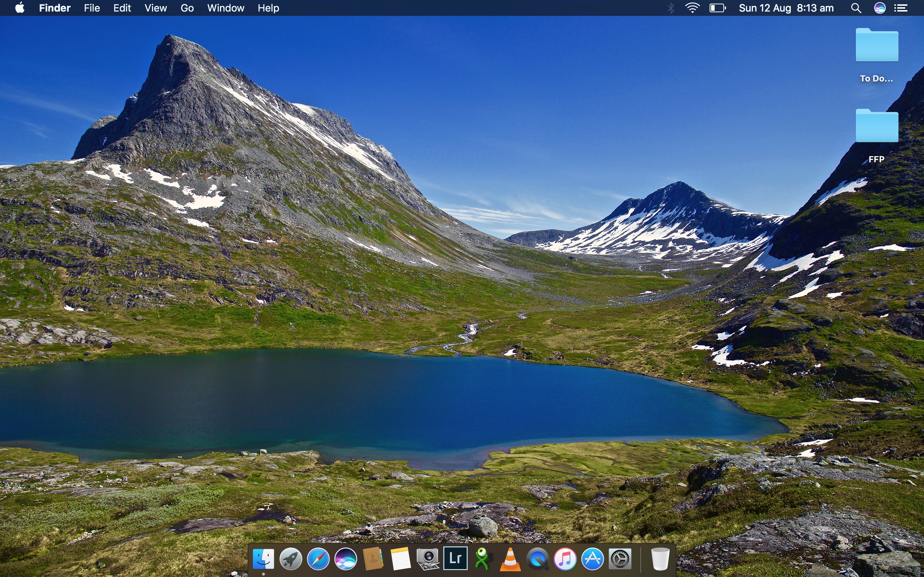Open System Preferences from the Dock
The width and height of the screenshot is (924, 577).
(x=620, y=559)
